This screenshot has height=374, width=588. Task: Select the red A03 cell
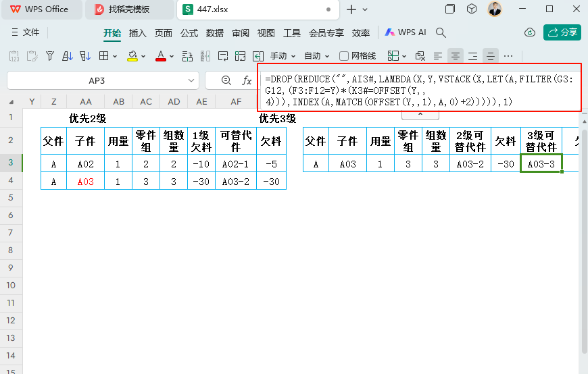coord(86,182)
